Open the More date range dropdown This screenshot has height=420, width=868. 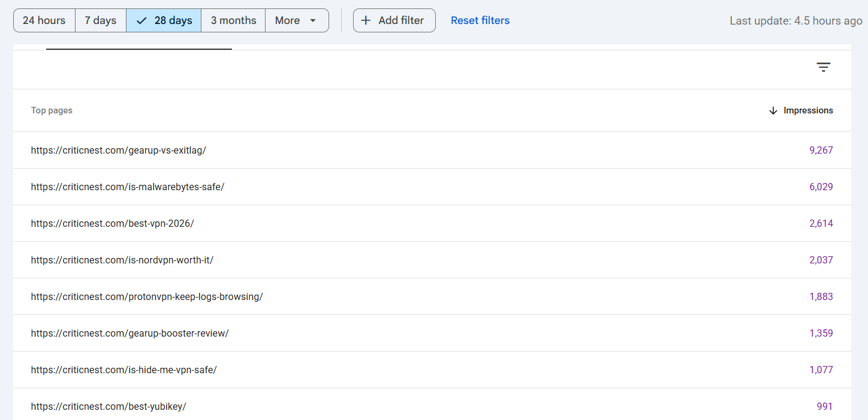[x=297, y=20]
